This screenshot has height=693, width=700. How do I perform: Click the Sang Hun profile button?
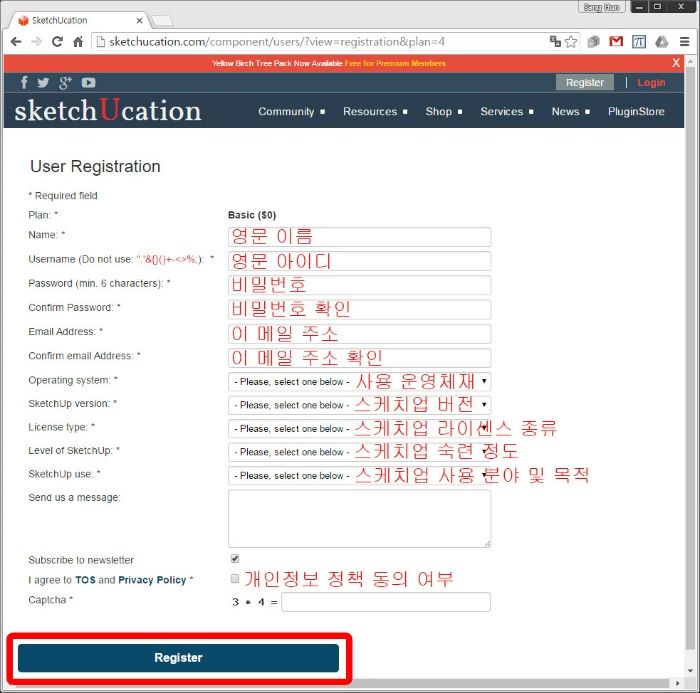point(601,7)
